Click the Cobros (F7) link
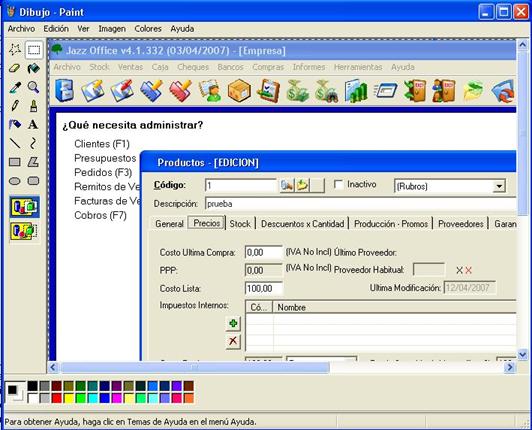532x430 pixels. (x=100, y=216)
